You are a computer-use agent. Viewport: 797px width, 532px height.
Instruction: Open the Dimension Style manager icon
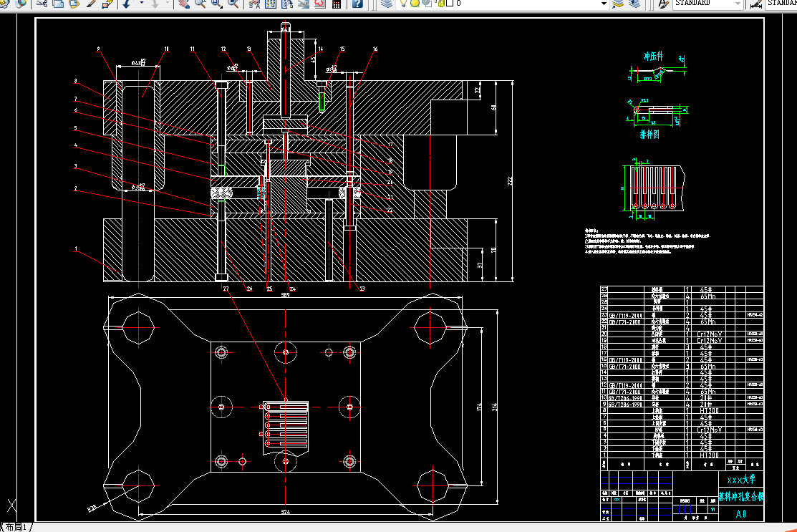pyautogui.click(x=756, y=4)
